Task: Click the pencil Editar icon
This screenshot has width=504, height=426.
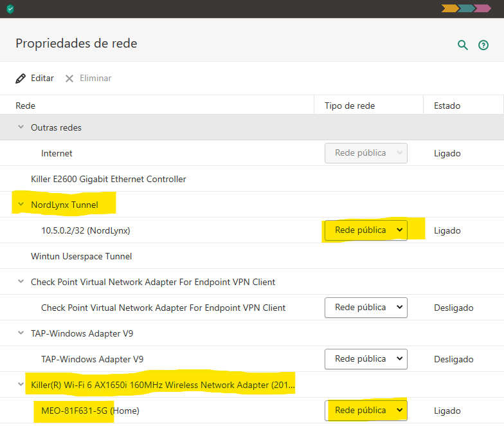Action: tap(21, 79)
